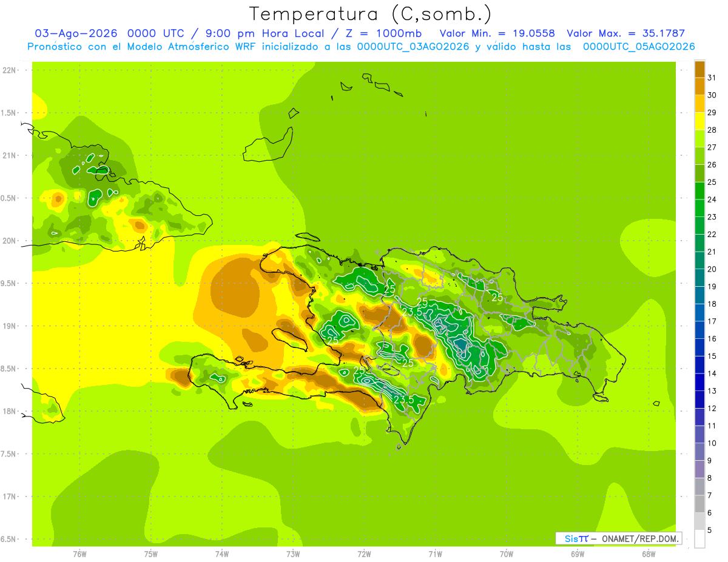Viewport: 728px width, 562px height.
Task: Click the '22' colorbar scale value
Action: (712, 234)
